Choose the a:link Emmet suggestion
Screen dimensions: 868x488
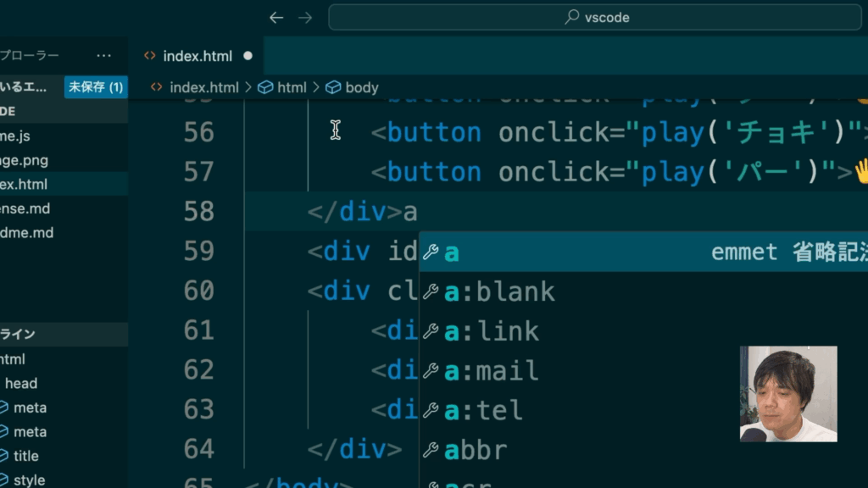coord(492,331)
